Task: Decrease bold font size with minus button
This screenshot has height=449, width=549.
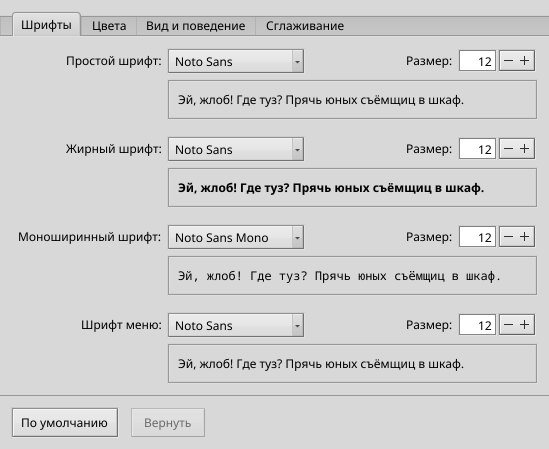Action: click(508, 149)
